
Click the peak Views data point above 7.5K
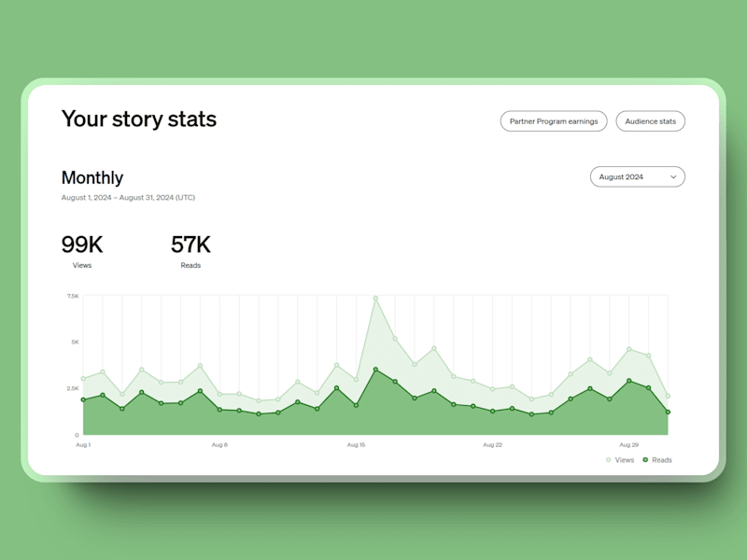pyautogui.click(x=375, y=299)
